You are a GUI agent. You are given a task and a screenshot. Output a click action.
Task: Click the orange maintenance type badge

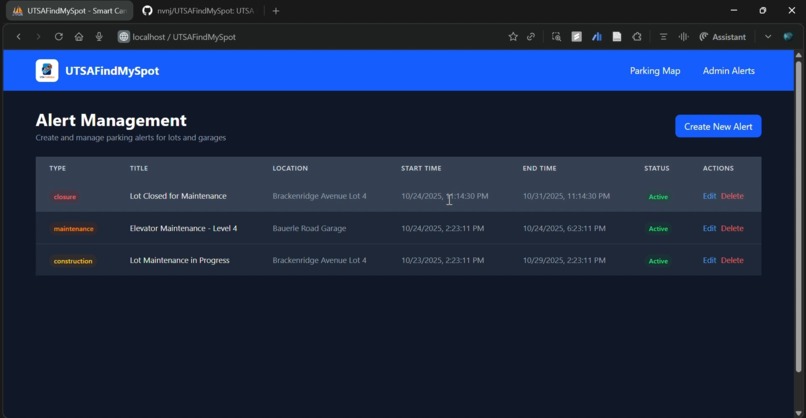[74, 229]
